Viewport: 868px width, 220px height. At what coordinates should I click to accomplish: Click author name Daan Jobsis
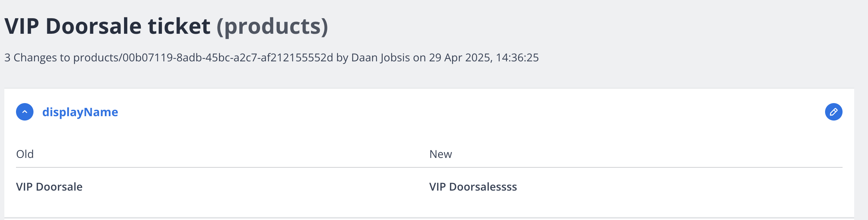381,58
